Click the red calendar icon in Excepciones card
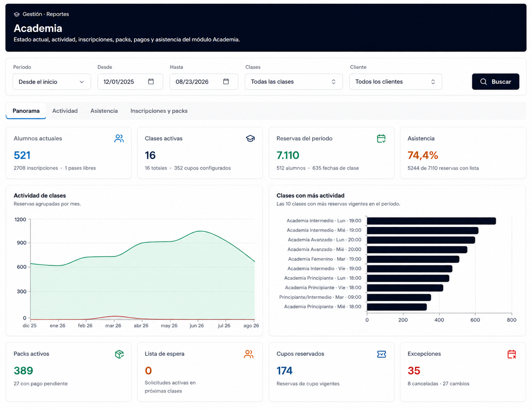The width and height of the screenshot is (532, 409). (x=512, y=354)
